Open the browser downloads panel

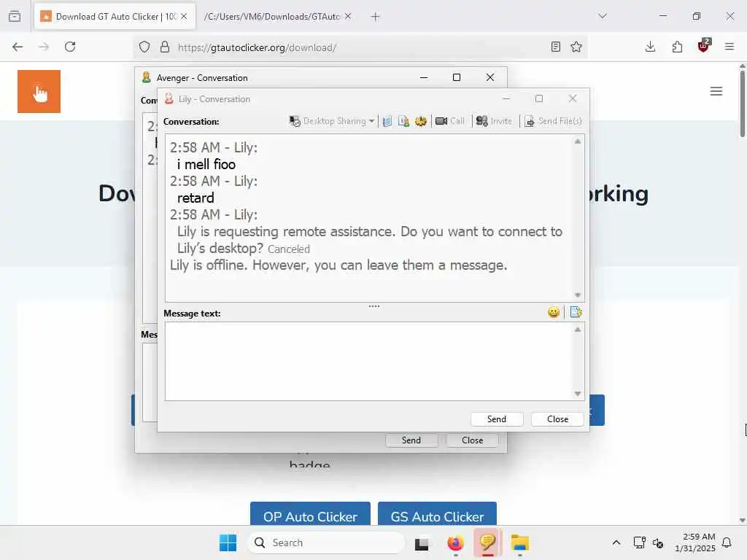(650, 47)
